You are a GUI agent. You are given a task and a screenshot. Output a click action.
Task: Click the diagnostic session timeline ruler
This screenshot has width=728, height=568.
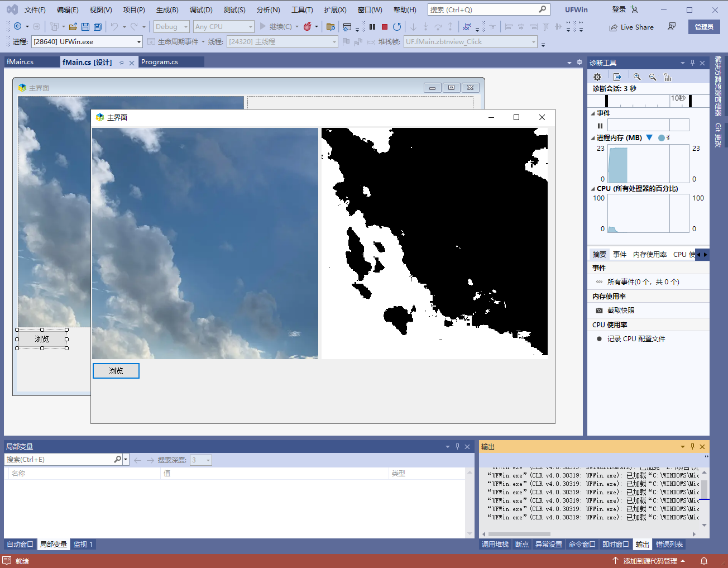pos(648,101)
